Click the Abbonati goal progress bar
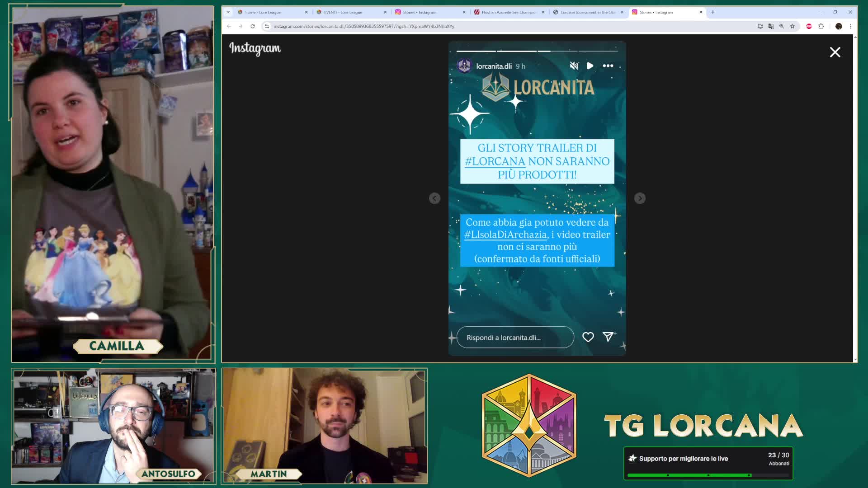868x488 pixels. click(x=708, y=475)
